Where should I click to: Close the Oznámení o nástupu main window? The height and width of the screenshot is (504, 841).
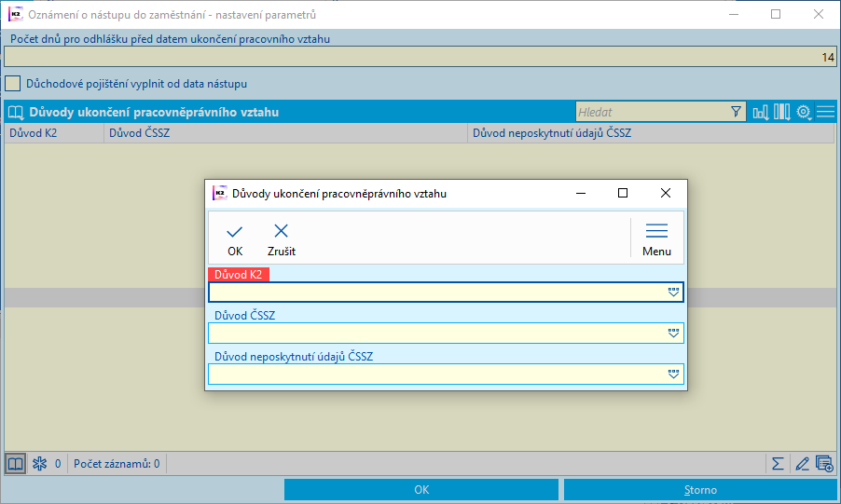tap(819, 15)
